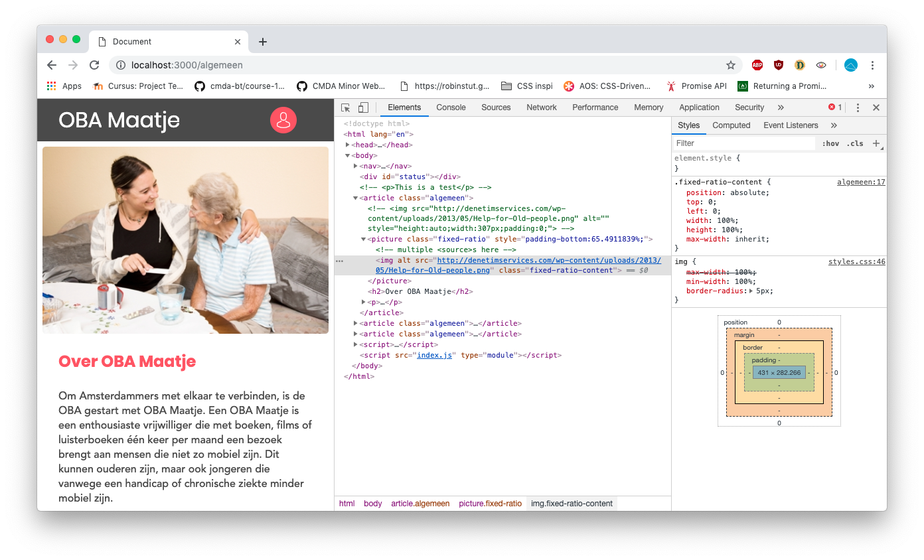Show more Styles sidebar panes chevron
Image resolution: width=924 pixels, height=560 pixels.
coord(834,125)
